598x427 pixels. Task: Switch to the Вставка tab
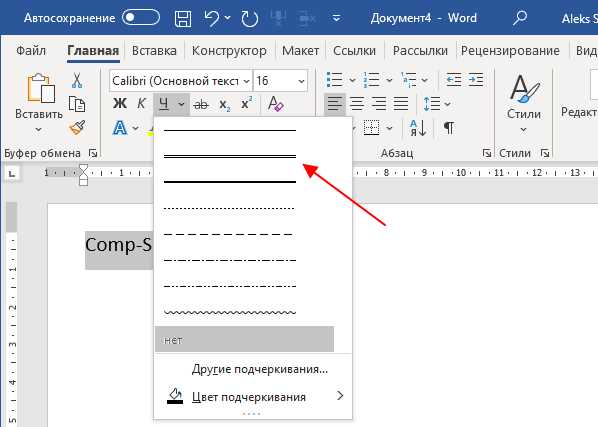tap(154, 51)
